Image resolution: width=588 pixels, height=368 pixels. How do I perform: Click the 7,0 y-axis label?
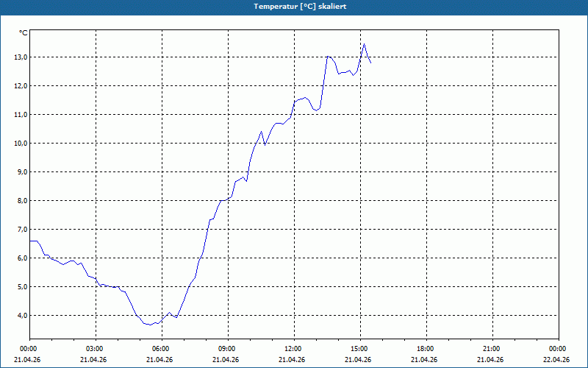(x=23, y=230)
